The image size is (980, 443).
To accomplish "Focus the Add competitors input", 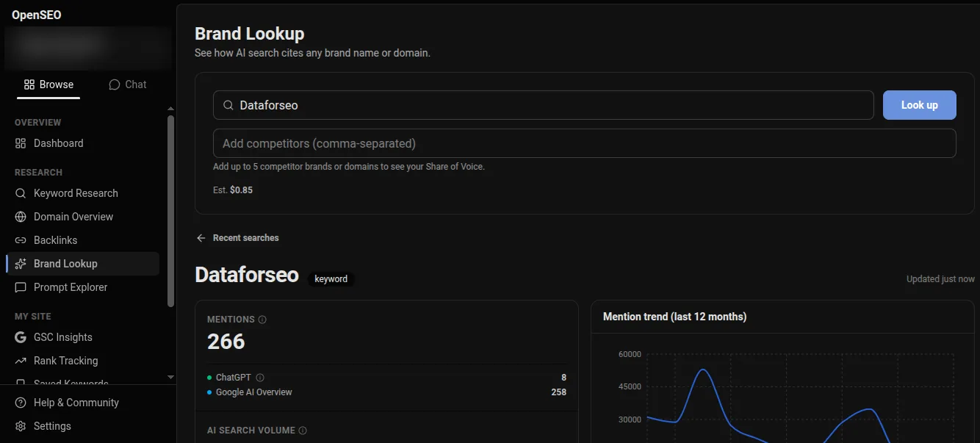I will [584, 143].
